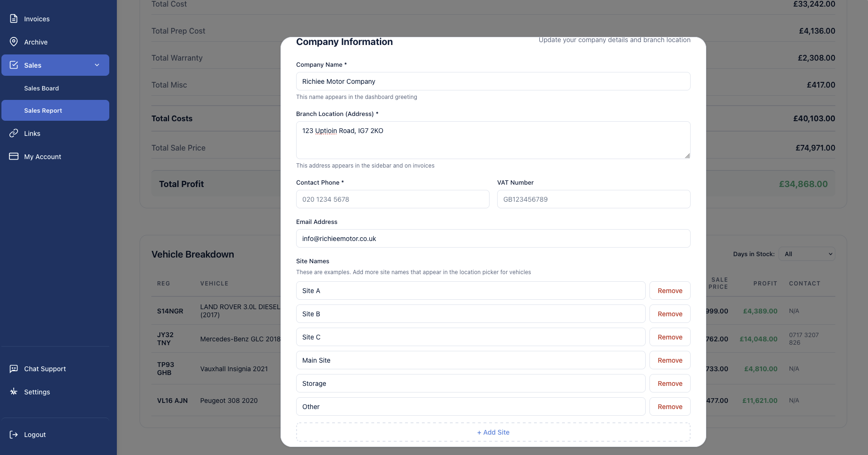868x455 pixels.
Task: Open My Account card icon
Action: pos(14,156)
